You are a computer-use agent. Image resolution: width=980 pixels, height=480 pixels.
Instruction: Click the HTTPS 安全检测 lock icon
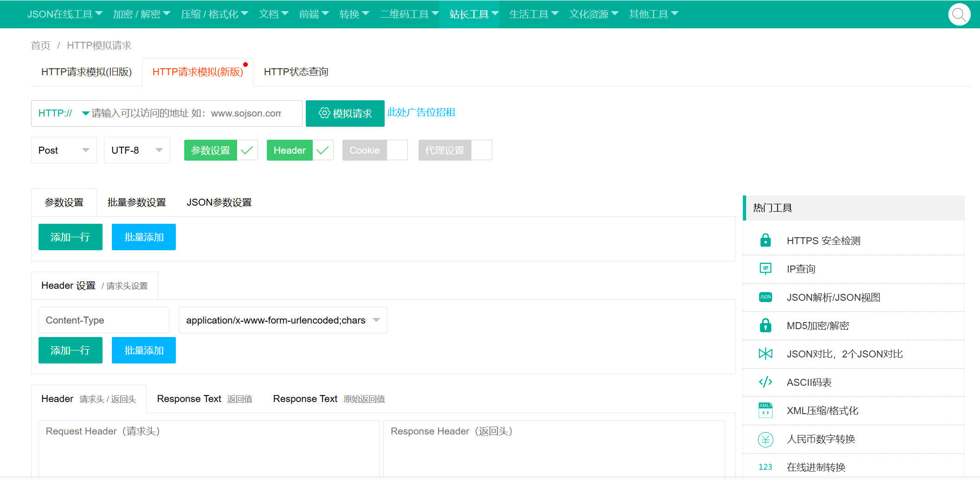tap(765, 240)
